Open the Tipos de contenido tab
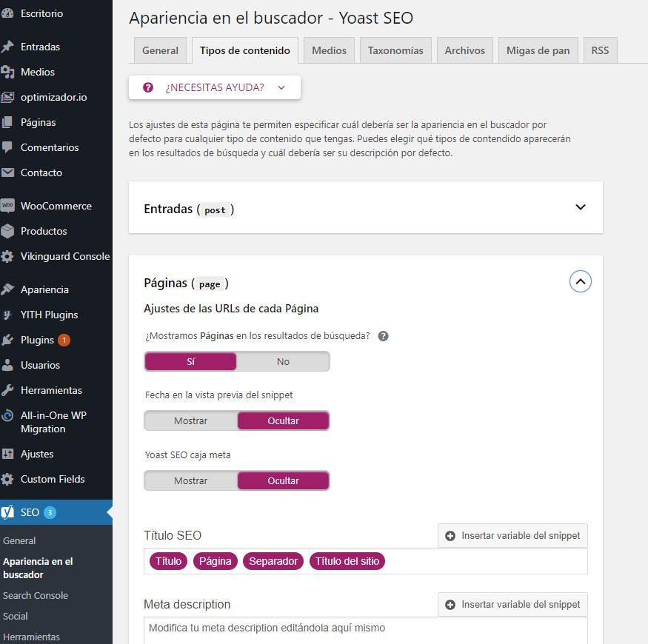 point(244,50)
